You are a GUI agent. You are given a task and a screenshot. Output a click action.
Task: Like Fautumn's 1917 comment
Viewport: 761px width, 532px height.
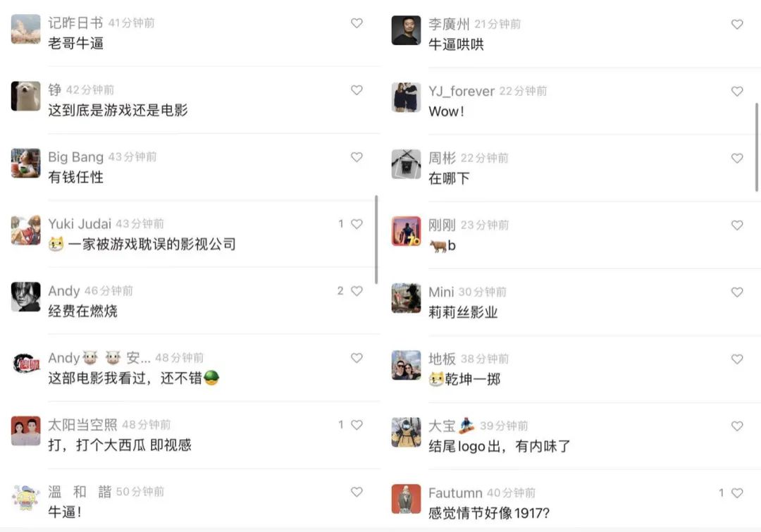tap(737, 493)
